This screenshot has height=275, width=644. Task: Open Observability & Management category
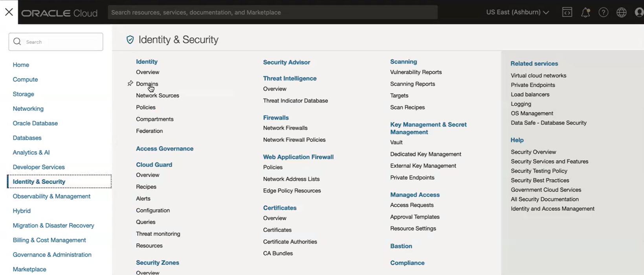[x=51, y=196]
